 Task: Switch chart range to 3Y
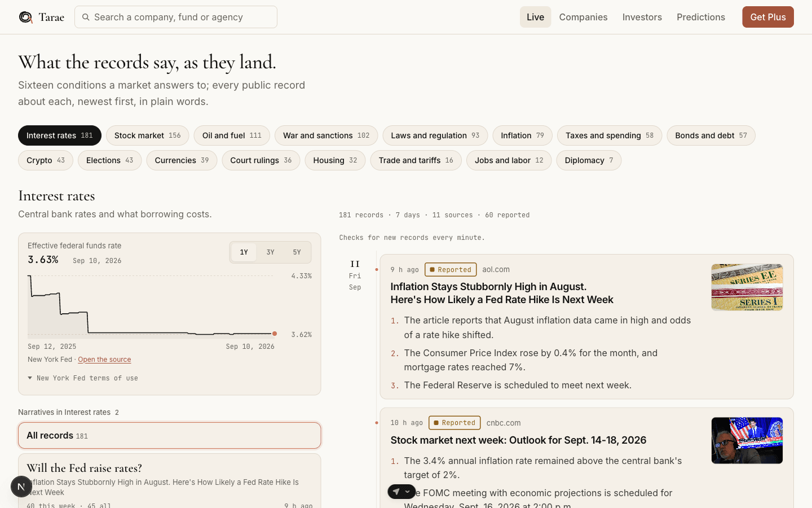pos(270,252)
